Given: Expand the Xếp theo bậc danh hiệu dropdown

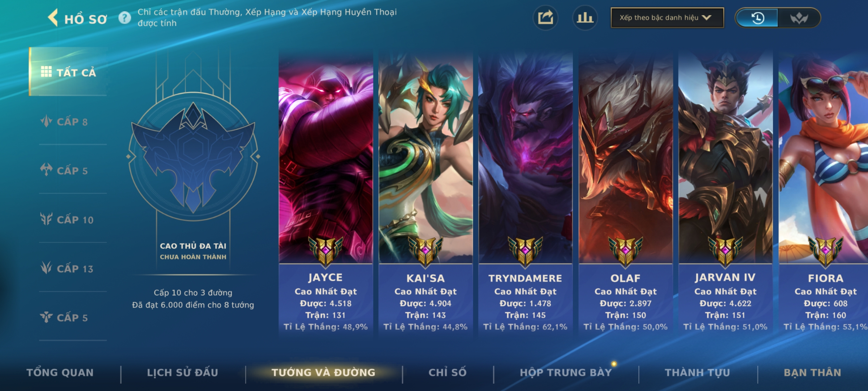Looking at the screenshot, I should [x=667, y=18].
